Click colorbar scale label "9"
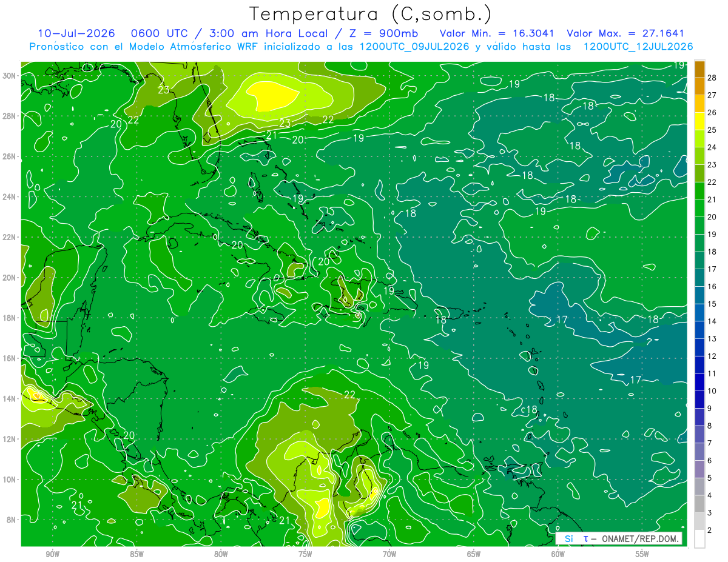This screenshot has height=562, width=728. 710,409
